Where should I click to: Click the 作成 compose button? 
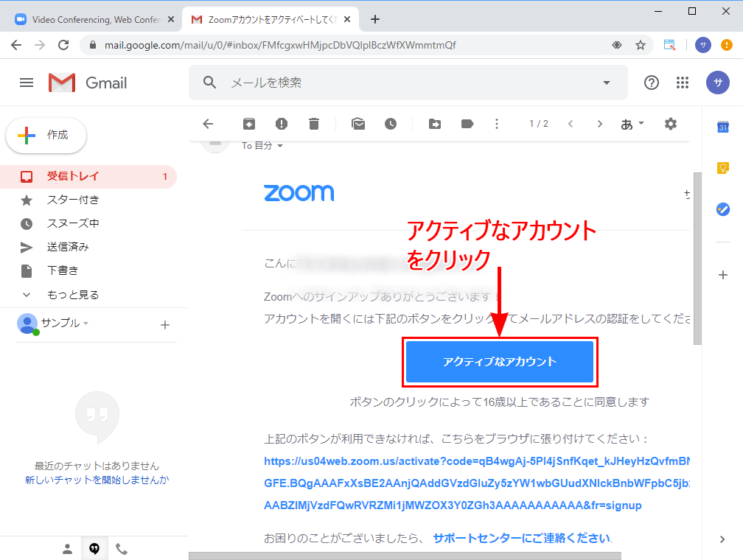pyautogui.click(x=46, y=136)
